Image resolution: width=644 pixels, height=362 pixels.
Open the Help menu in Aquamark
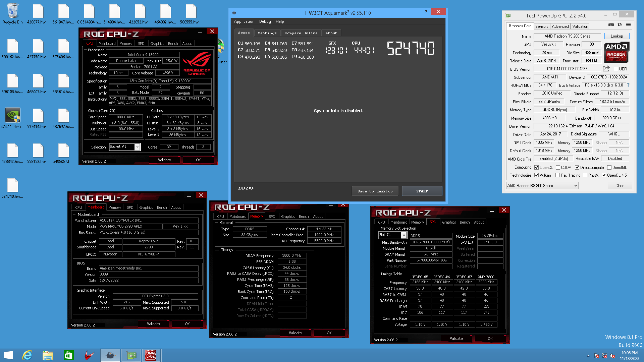point(280,21)
